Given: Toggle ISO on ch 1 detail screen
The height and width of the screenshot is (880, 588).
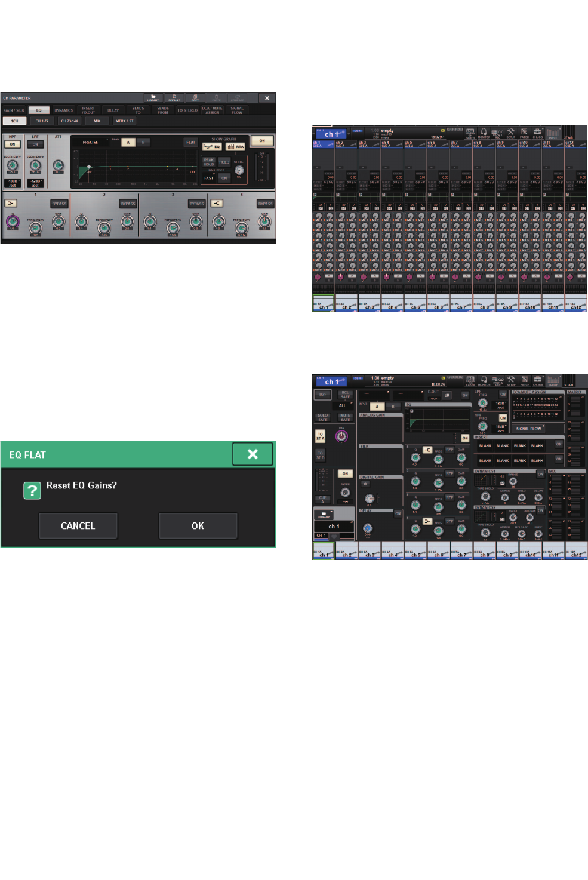Looking at the screenshot, I should (x=323, y=395).
